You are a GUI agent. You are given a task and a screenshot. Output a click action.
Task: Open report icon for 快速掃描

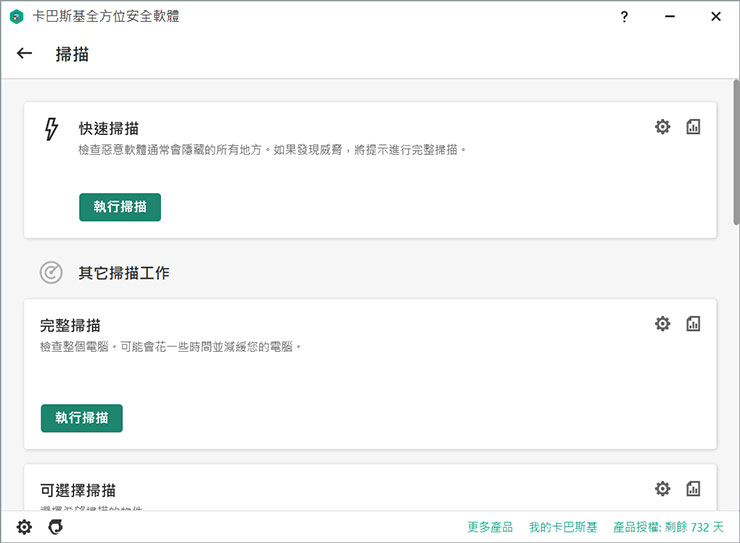click(693, 126)
